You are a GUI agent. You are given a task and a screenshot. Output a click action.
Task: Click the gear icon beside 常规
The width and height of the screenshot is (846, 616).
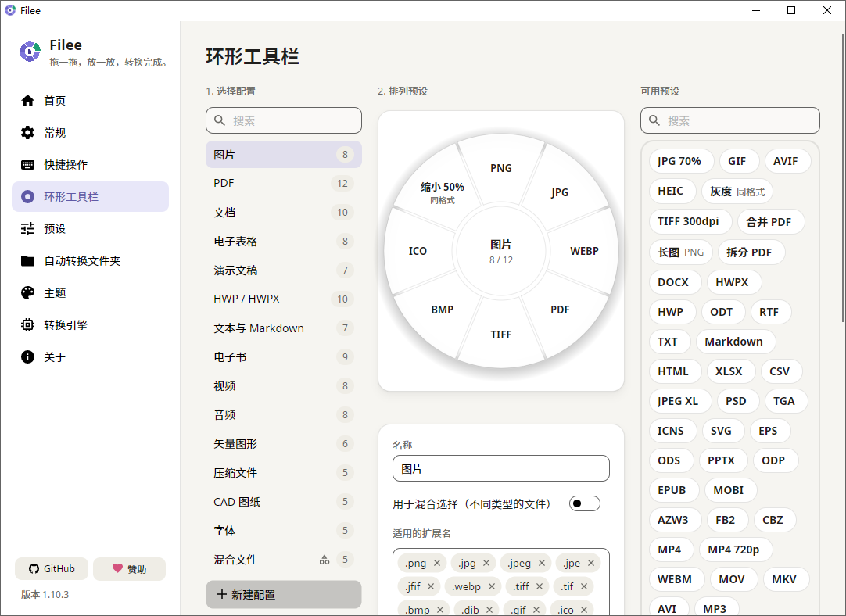click(x=27, y=133)
